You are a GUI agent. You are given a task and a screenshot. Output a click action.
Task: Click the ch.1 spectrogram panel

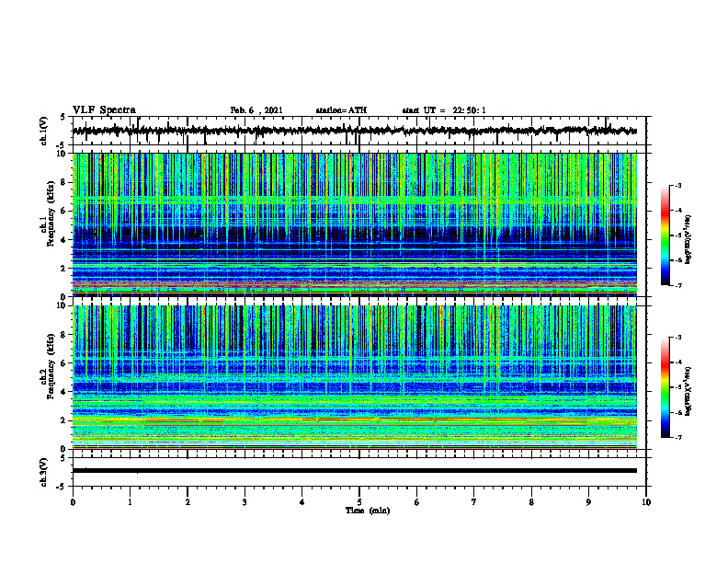point(354,224)
